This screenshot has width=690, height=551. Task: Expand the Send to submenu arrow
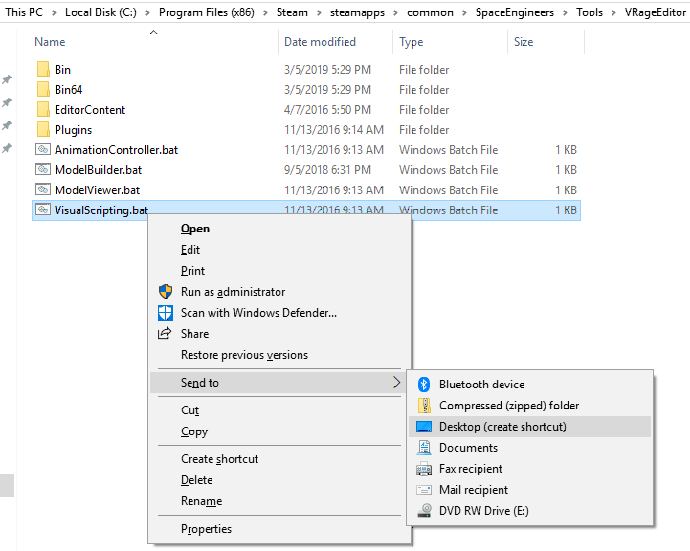tap(396, 383)
